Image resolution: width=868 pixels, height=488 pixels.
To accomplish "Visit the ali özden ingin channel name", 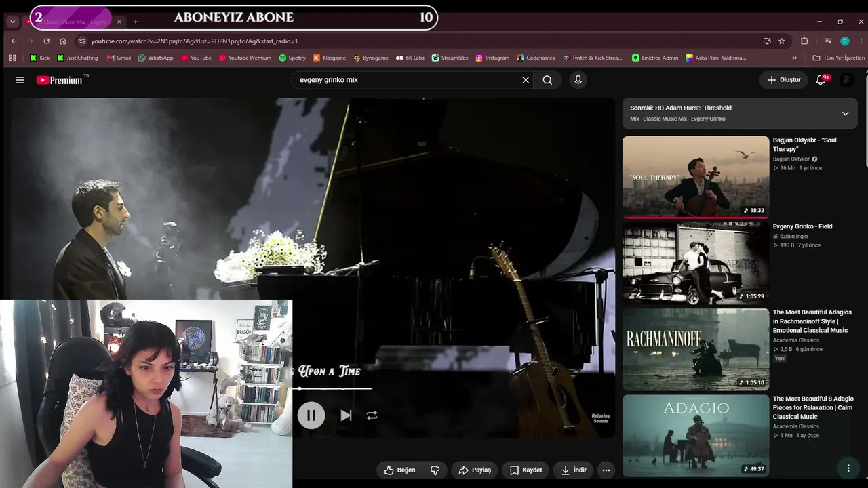I will point(790,237).
